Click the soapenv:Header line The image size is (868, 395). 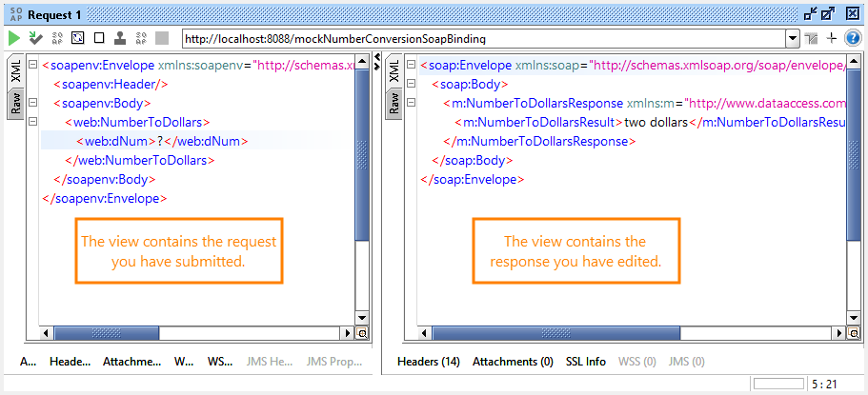[111, 85]
